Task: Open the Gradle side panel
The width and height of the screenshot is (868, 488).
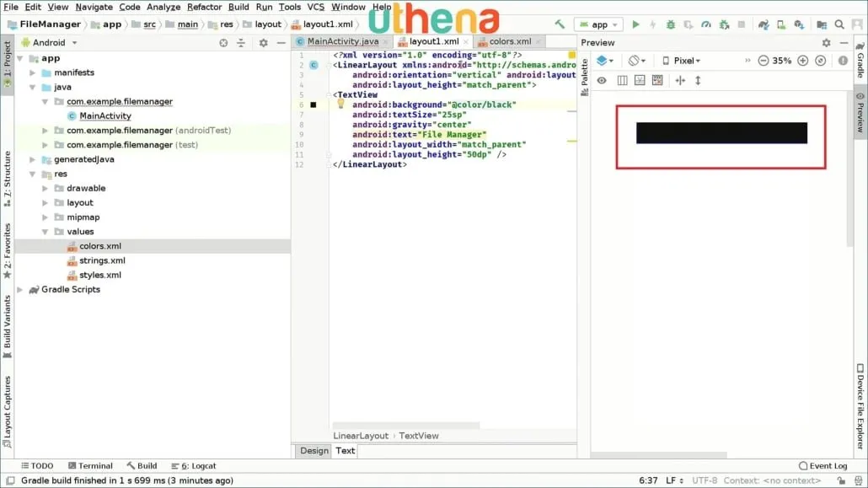Action: (860, 60)
